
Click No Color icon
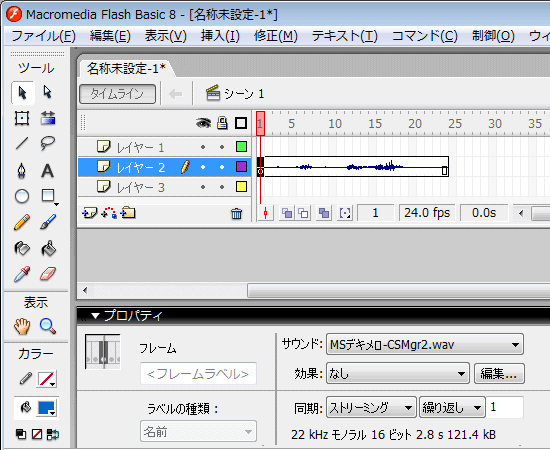point(37,435)
